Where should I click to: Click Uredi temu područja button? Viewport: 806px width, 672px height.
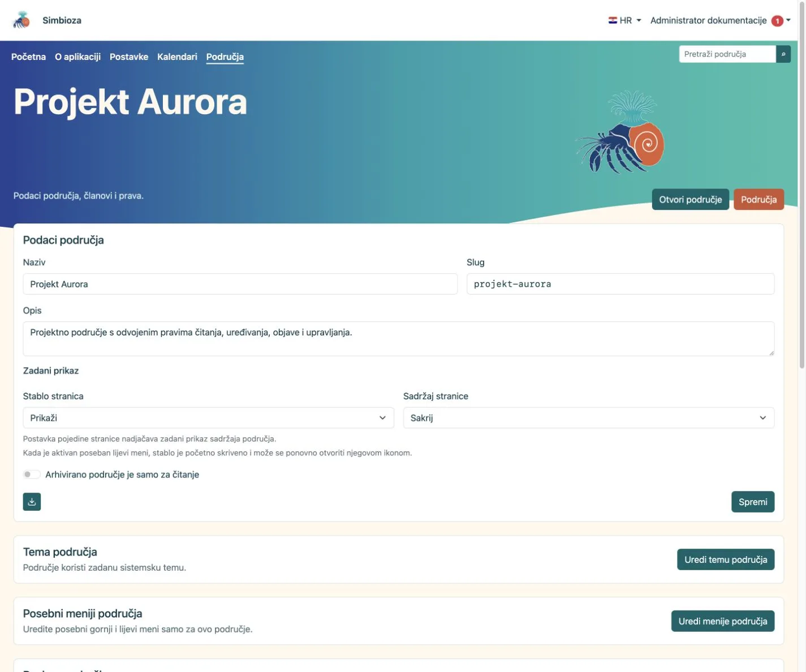pos(726,559)
